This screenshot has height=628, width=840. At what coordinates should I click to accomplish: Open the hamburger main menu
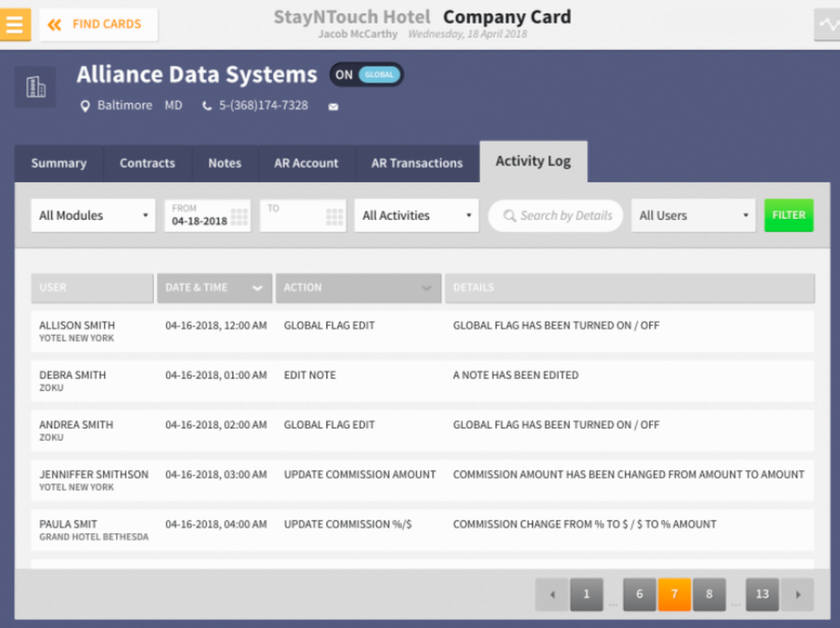[15, 24]
